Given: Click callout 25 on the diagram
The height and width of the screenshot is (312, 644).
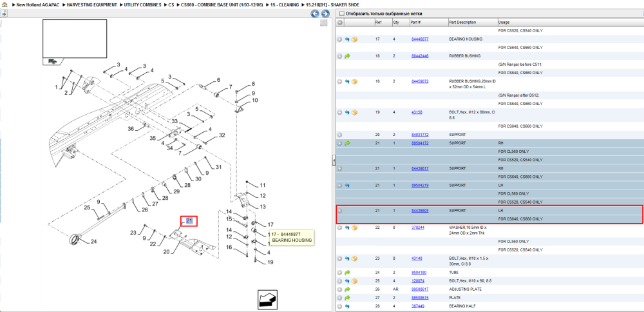Looking at the screenshot, I should [87, 208].
